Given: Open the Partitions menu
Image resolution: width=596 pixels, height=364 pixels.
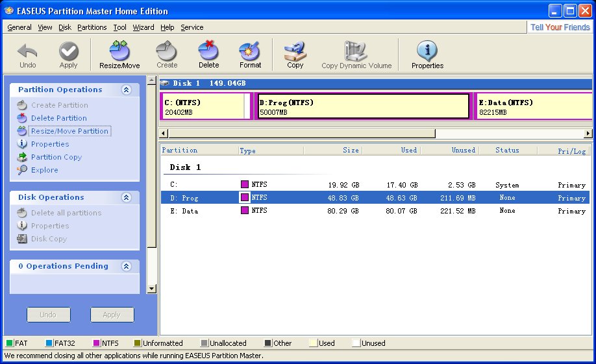Looking at the screenshot, I should (92, 27).
